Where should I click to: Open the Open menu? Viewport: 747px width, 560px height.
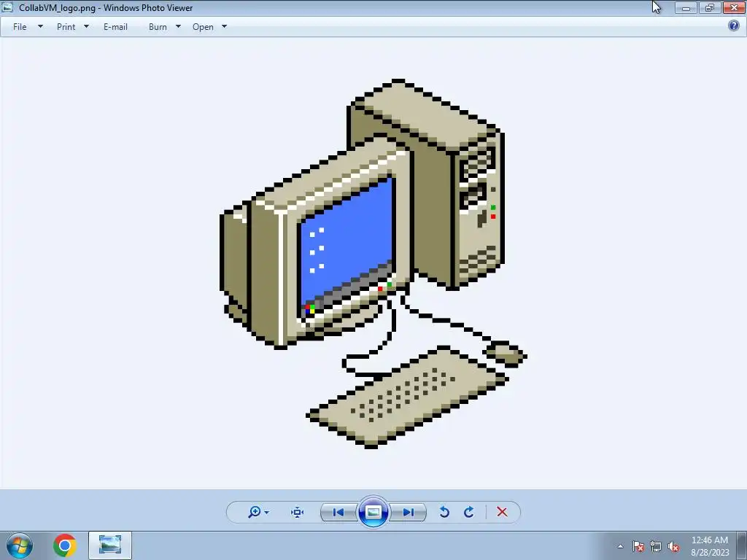[x=203, y=27]
